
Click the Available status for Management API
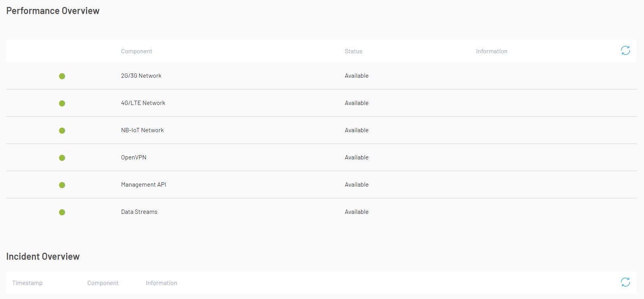(x=356, y=185)
